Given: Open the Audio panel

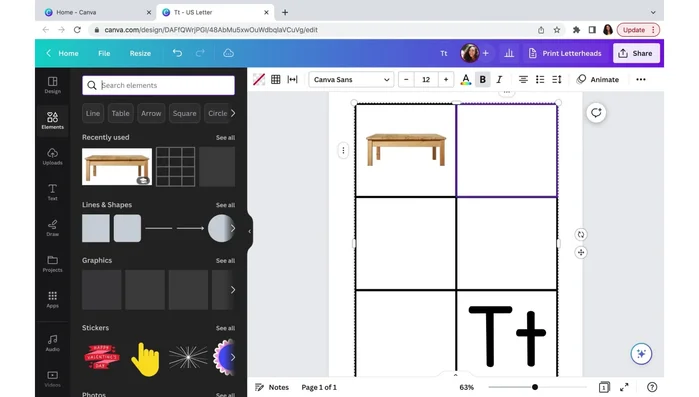Looking at the screenshot, I should tap(52, 343).
